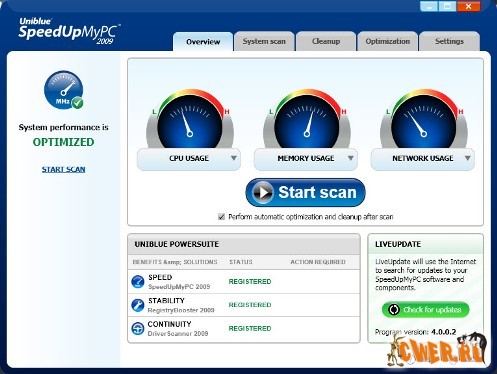The width and height of the screenshot is (497, 374).
Task: Click the refresh icon on Check for updates
Action: coord(394,310)
